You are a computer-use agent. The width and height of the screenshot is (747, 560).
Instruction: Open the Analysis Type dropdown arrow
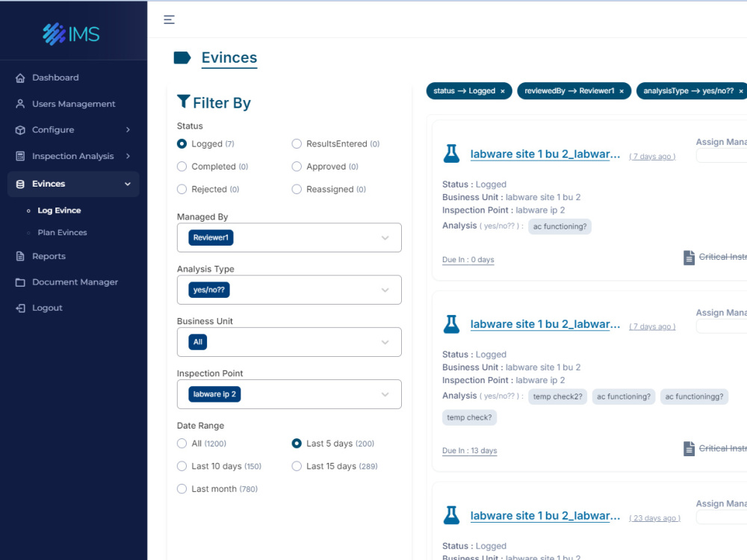(x=385, y=290)
